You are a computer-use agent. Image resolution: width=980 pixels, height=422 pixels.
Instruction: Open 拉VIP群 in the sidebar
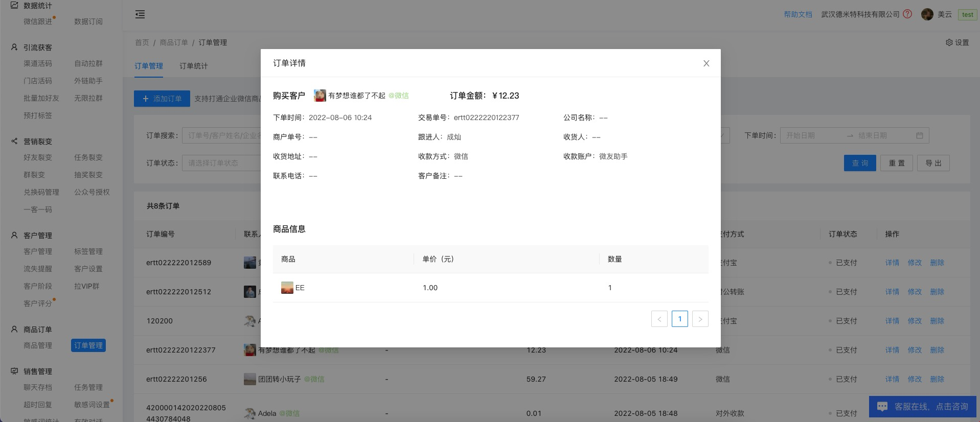point(87,286)
